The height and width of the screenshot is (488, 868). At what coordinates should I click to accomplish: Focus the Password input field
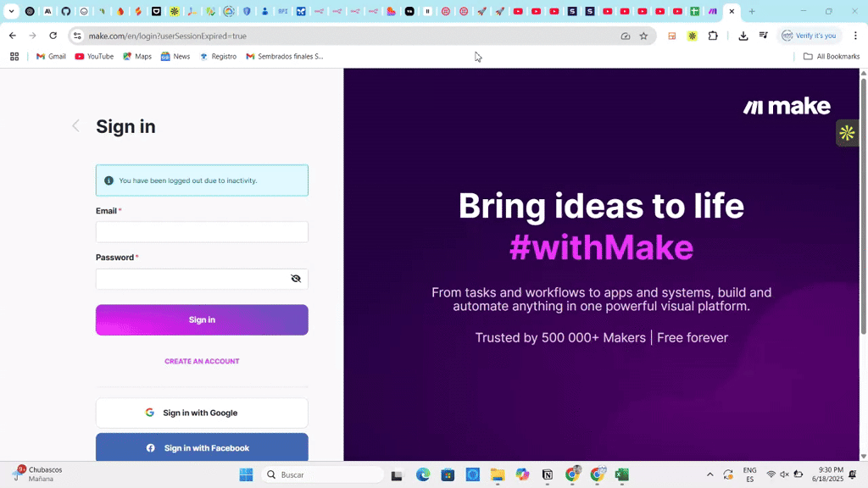coord(202,278)
